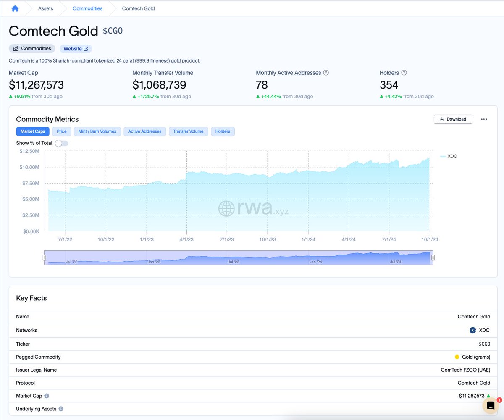Click the Networks row label
504x420 pixels.
coord(26,331)
